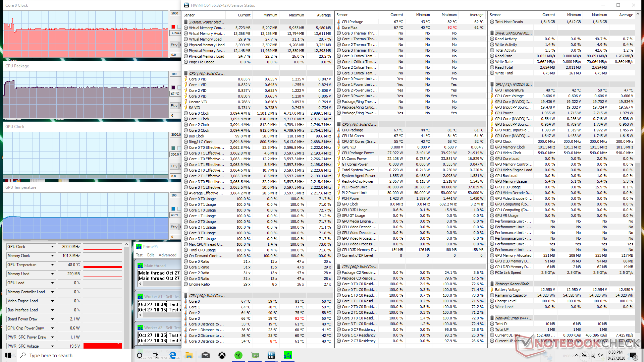This screenshot has height=362, width=644.
Task: Click the blue GPU Temperature color swatch
Action: pyautogui.click(x=173, y=209)
